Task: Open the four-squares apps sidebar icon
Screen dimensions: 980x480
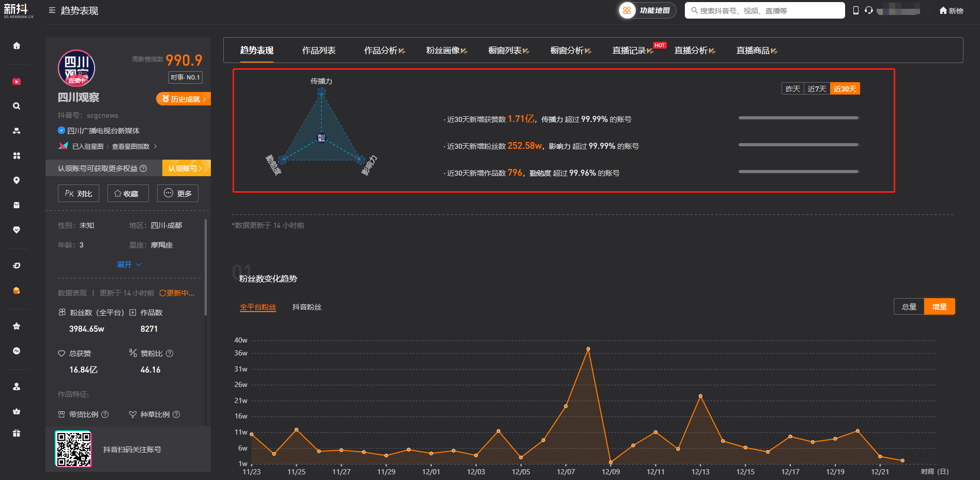Action: coord(17,156)
